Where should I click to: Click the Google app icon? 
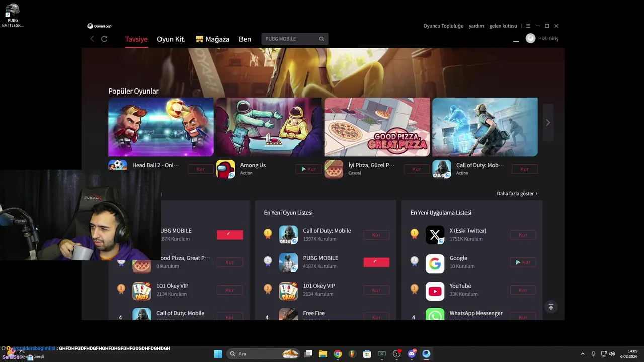(435, 262)
